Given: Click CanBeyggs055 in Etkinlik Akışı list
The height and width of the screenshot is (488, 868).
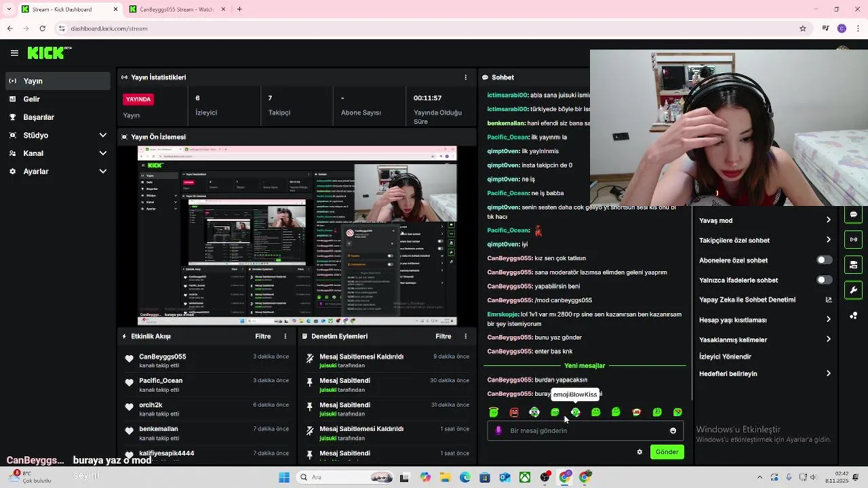Looking at the screenshot, I should [x=163, y=357].
